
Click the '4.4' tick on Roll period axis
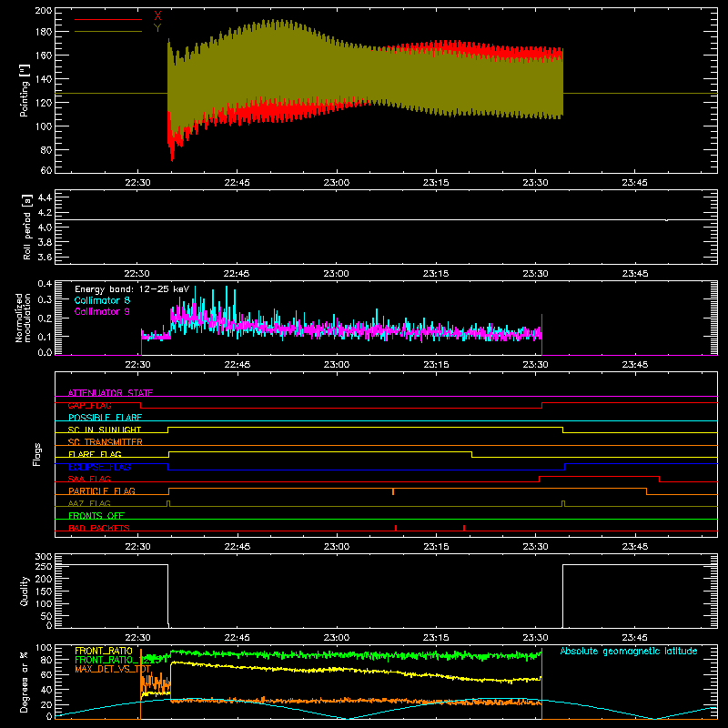point(45,197)
